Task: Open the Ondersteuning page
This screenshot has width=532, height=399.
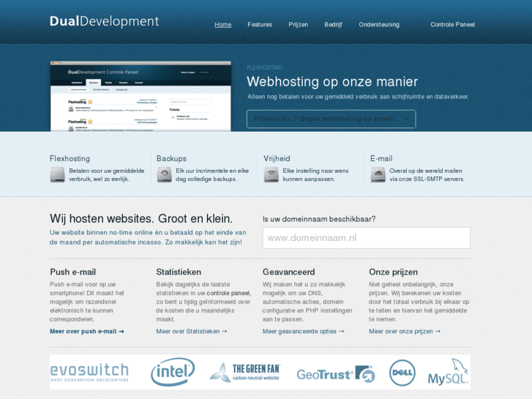Action: [x=379, y=24]
